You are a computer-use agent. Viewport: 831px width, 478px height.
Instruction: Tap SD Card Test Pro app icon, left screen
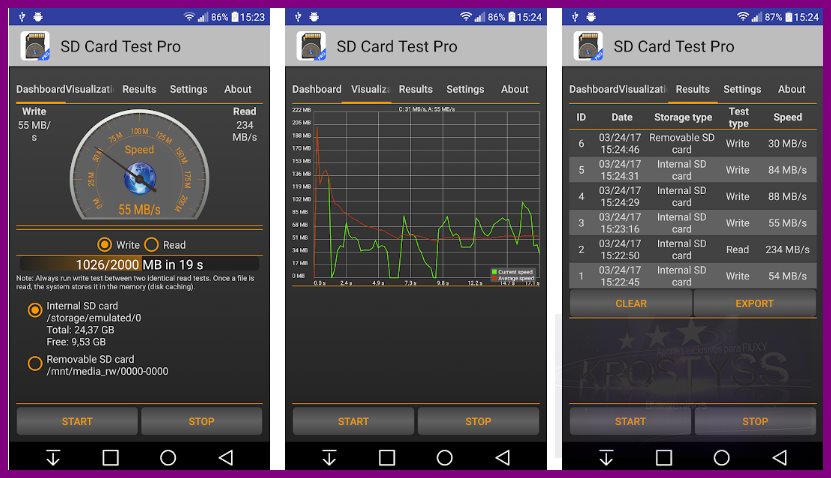pyautogui.click(x=35, y=46)
